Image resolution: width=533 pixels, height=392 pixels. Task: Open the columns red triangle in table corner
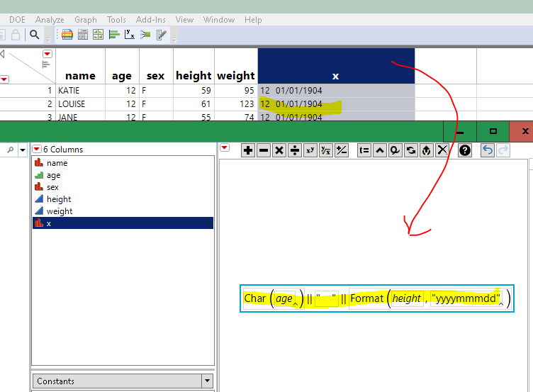pyautogui.click(x=47, y=54)
